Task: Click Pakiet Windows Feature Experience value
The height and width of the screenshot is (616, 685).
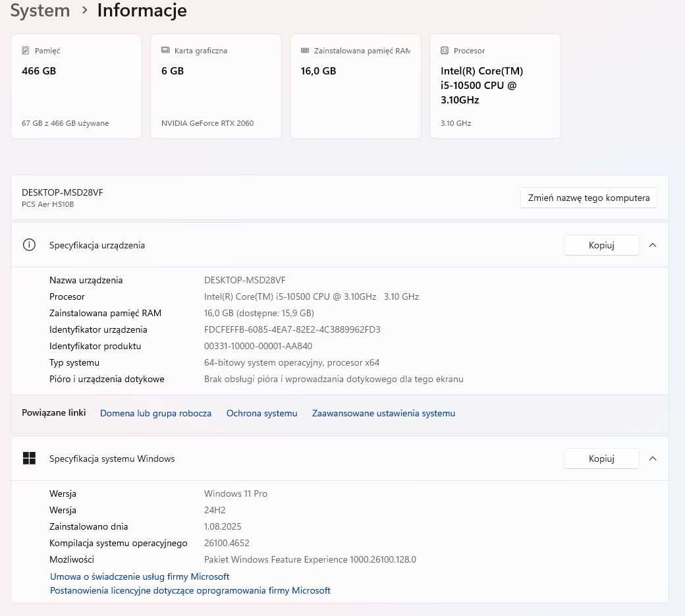Action: click(x=310, y=559)
